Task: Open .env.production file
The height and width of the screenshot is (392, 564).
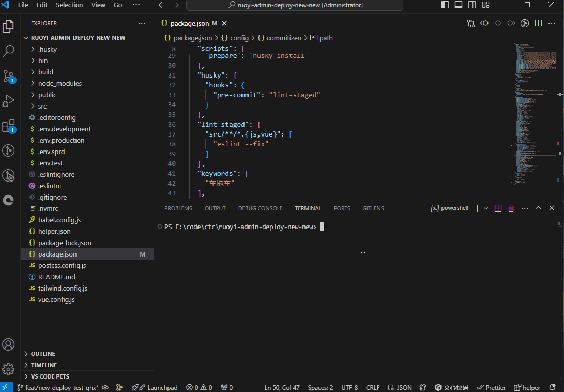Action: (x=87, y=140)
